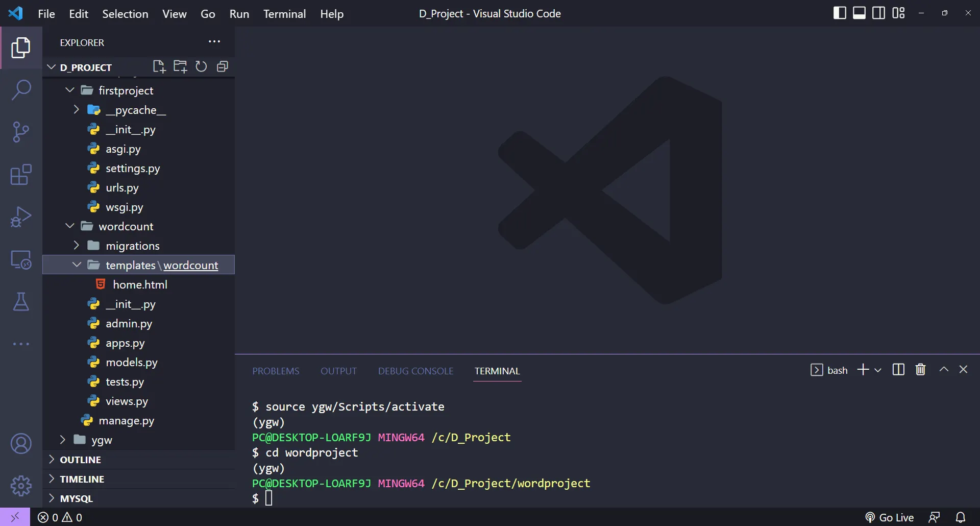Image resolution: width=980 pixels, height=526 pixels.
Task: Open home.html template file
Action: [140, 285]
